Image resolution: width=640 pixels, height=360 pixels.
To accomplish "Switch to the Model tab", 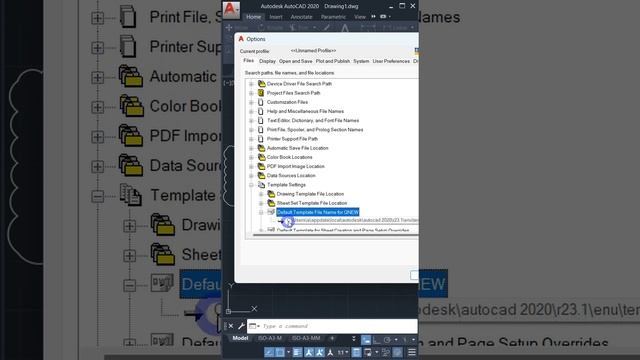I will (x=240, y=338).
